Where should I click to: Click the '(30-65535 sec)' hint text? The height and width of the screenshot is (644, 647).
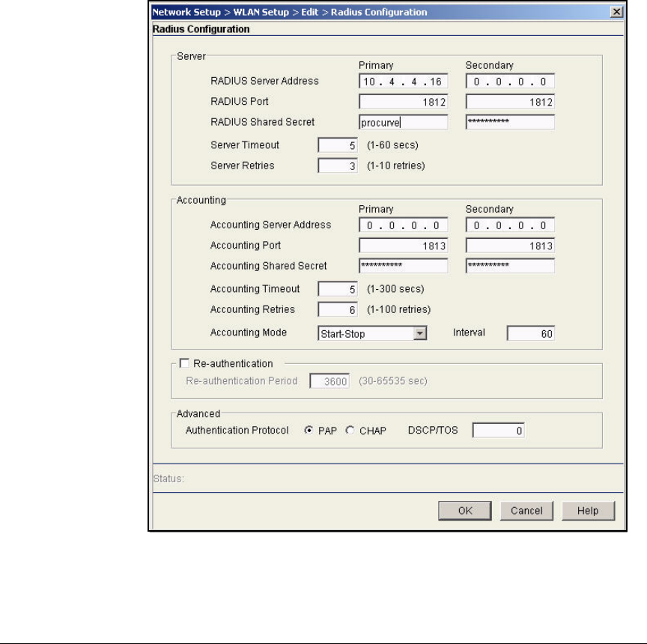[393, 381]
